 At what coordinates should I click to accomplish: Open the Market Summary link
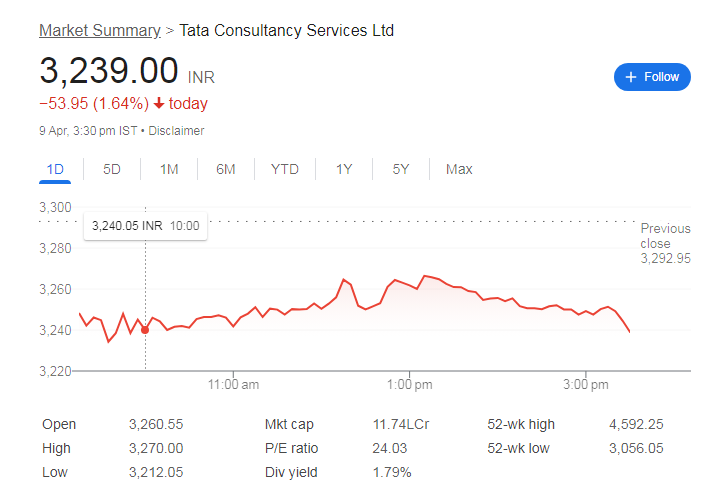pyautogui.click(x=99, y=31)
